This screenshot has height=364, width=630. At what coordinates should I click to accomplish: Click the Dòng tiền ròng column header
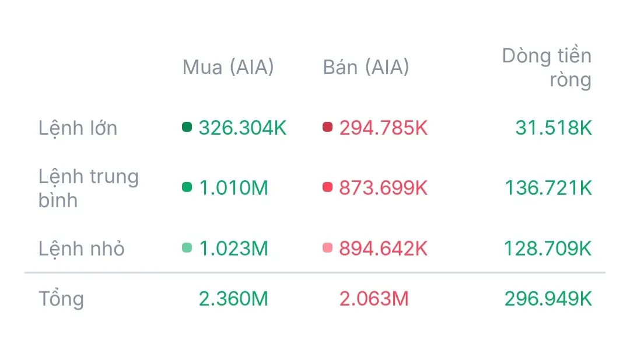pyautogui.click(x=547, y=68)
